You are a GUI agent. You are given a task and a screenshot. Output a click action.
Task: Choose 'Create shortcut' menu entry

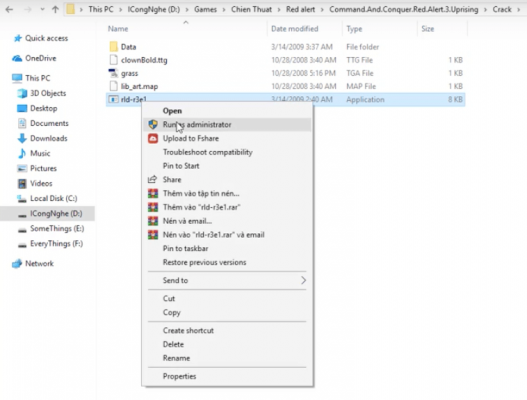coord(227,331)
